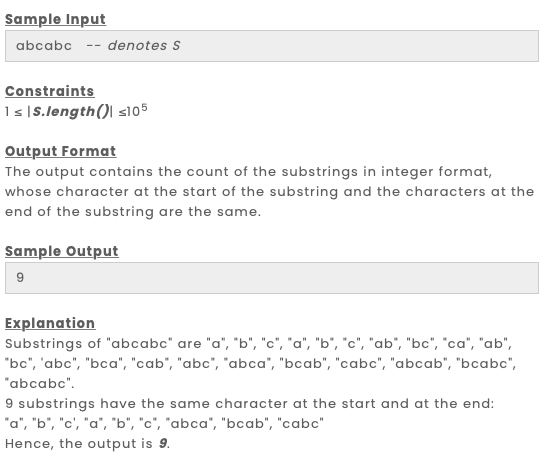Click the sample output value 9 in box
This screenshot has height=460, width=548.
(20, 278)
